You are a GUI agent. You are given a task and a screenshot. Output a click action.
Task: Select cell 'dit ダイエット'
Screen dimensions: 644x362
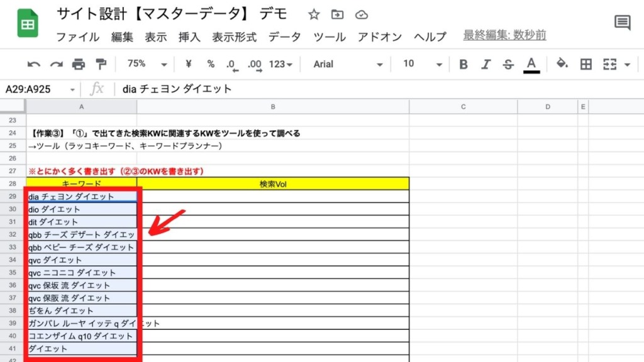pyautogui.click(x=81, y=222)
